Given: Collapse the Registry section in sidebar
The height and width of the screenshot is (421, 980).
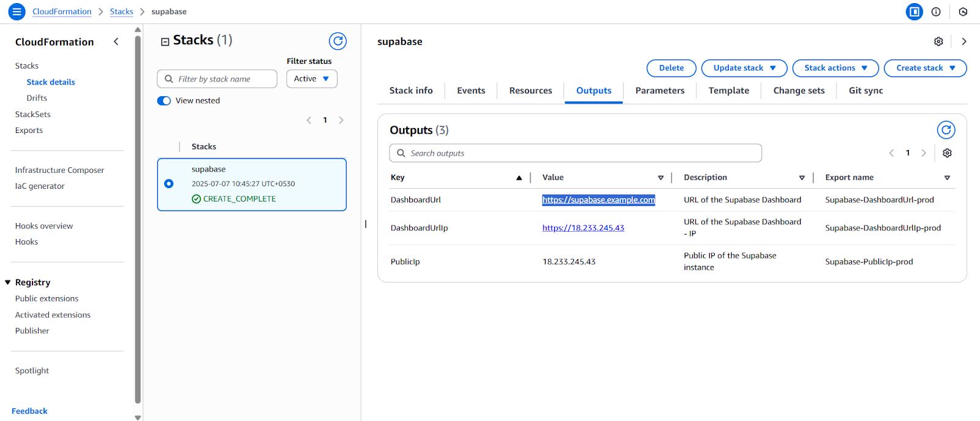Looking at the screenshot, I should [8, 283].
